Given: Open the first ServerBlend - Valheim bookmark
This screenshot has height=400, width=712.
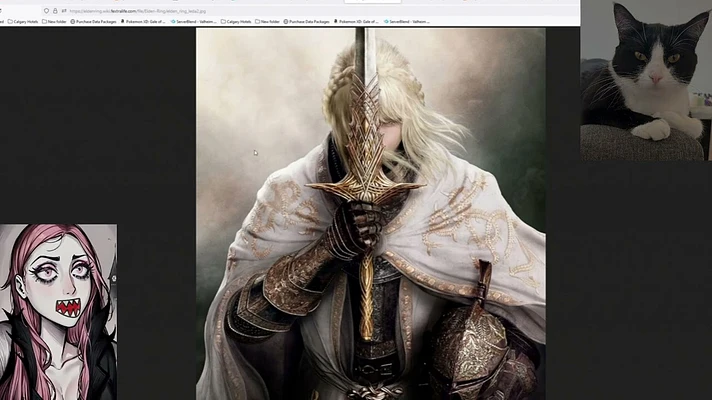Looking at the screenshot, I should 193,21.
